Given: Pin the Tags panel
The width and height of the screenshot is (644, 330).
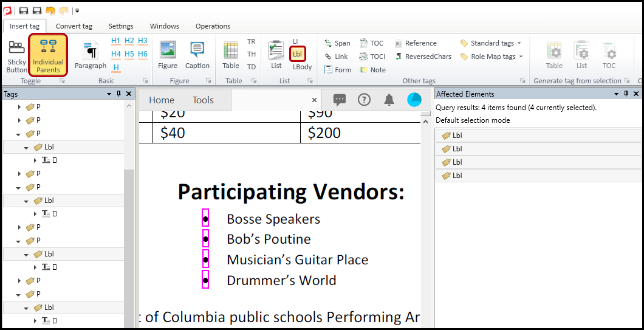Looking at the screenshot, I should pyautogui.click(x=118, y=94).
